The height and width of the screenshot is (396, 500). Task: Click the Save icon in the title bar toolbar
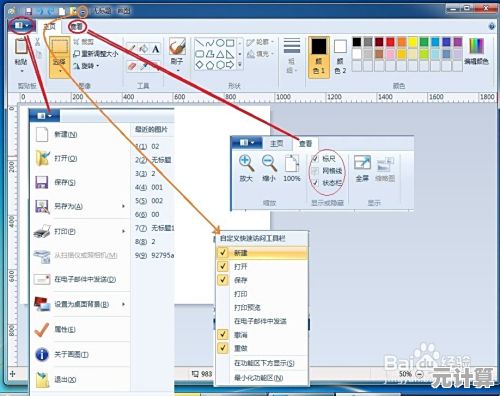point(29,11)
